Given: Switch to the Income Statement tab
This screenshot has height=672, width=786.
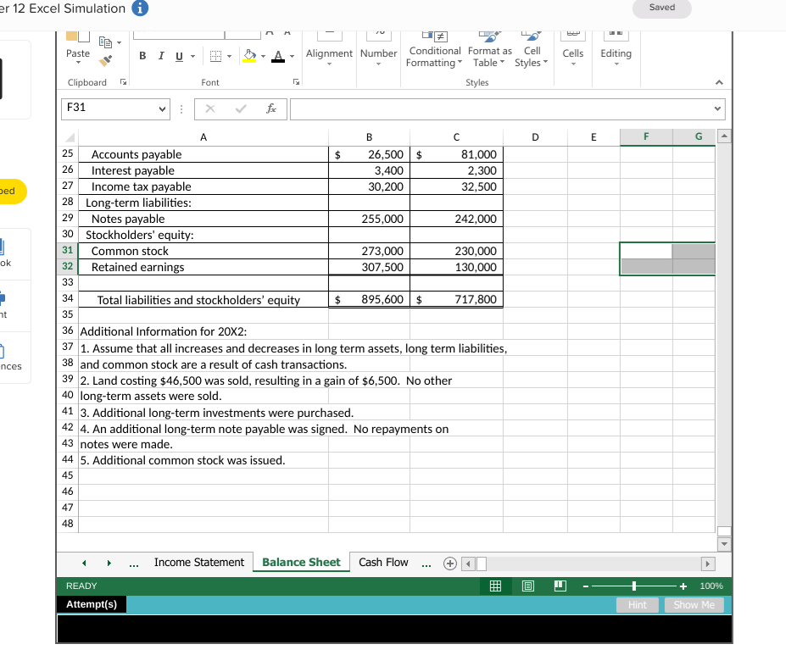Looking at the screenshot, I should coord(198,562).
